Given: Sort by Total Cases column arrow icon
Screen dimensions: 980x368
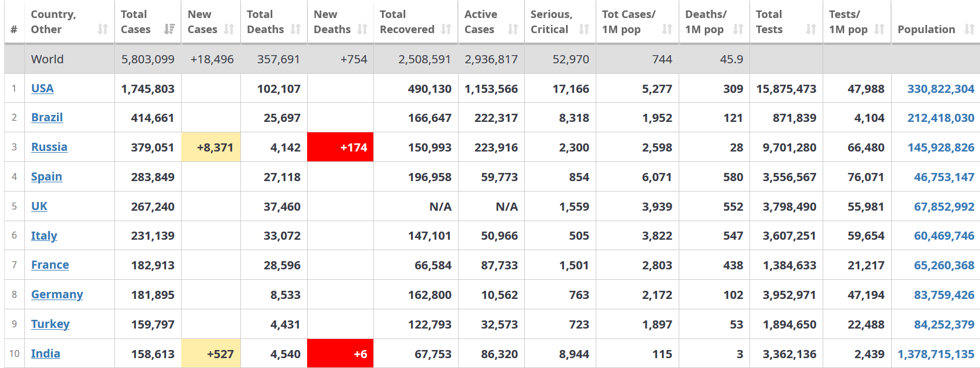Looking at the screenshot, I should tap(170, 29).
